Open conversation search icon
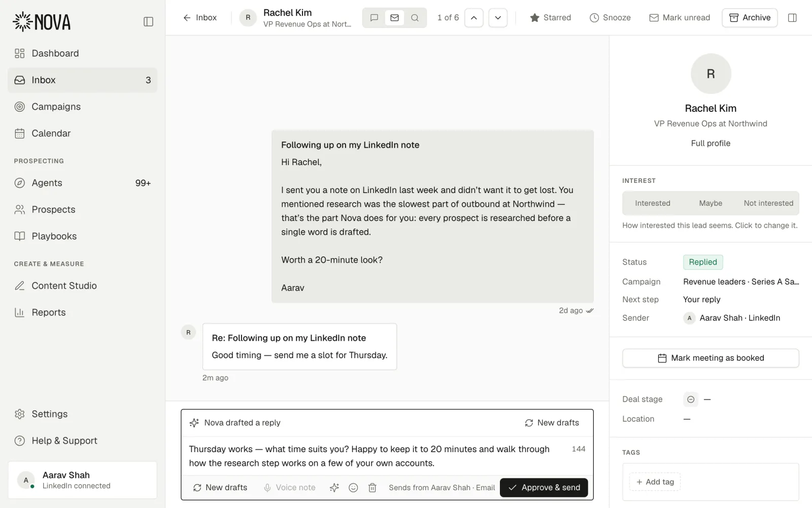812x508 pixels. click(x=415, y=18)
